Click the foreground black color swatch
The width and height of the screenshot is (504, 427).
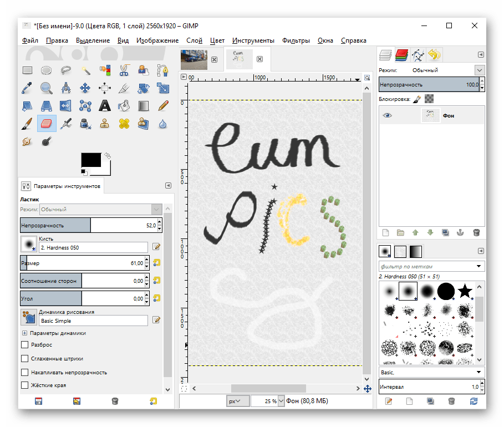pyautogui.click(x=91, y=160)
